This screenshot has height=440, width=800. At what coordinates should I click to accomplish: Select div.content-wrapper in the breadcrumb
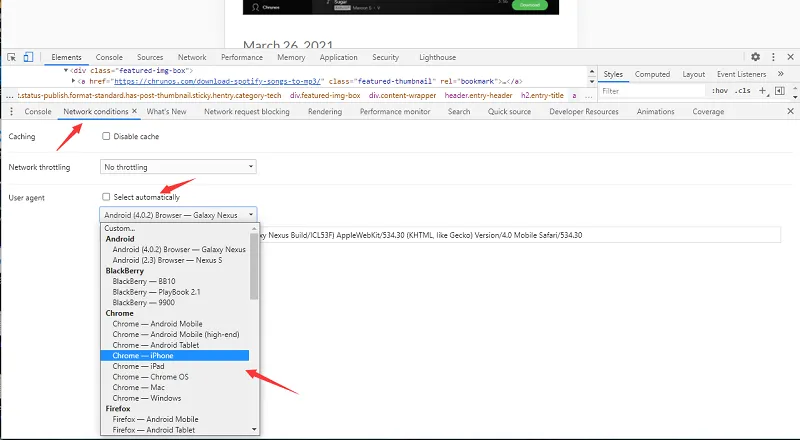pyautogui.click(x=403, y=95)
